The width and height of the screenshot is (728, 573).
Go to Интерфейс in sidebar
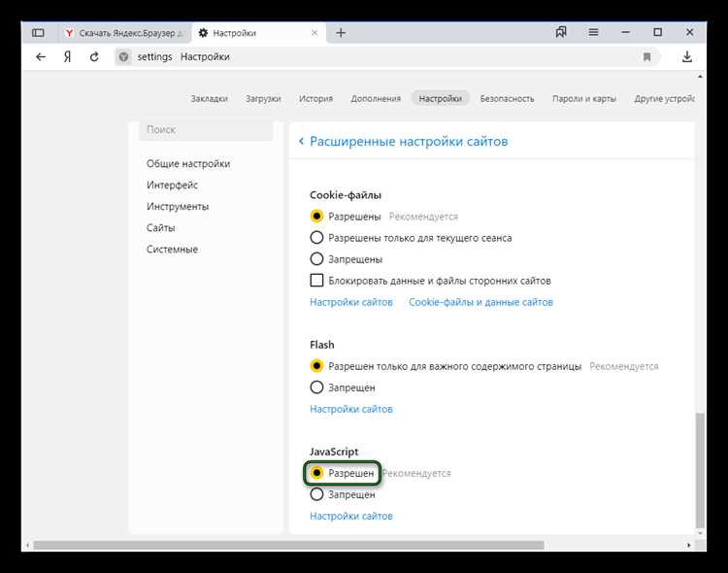coord(172,185)
